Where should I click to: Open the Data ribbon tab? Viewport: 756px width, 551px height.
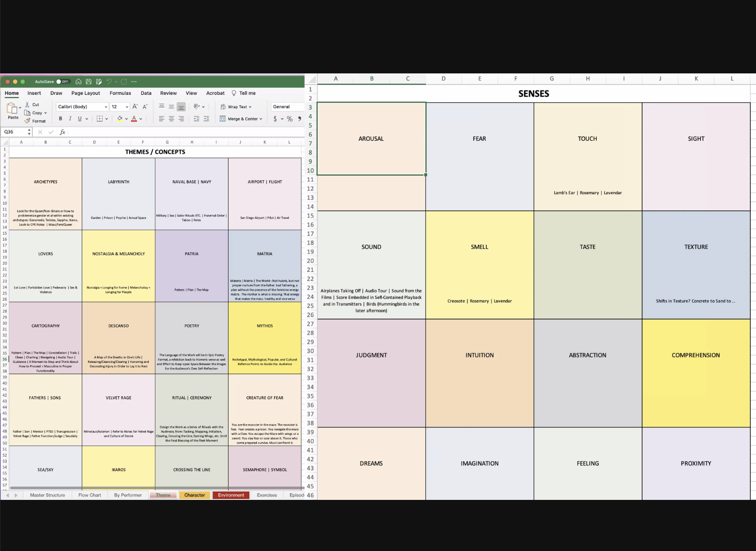(x=146, y=93)
